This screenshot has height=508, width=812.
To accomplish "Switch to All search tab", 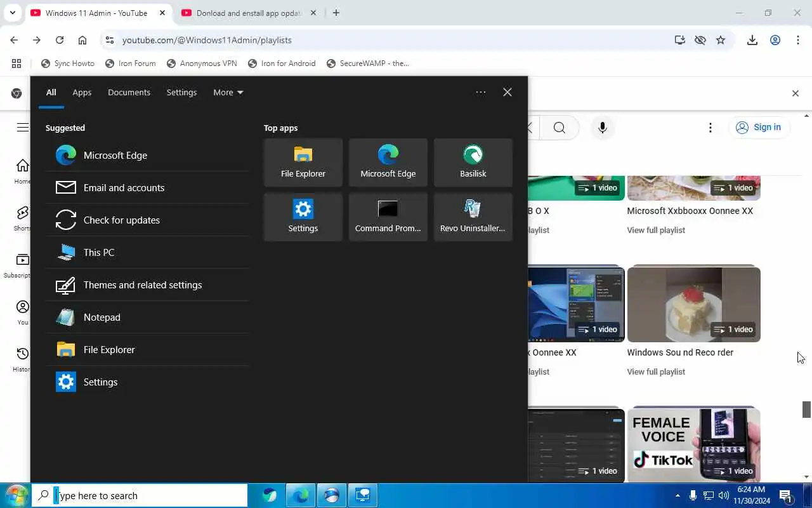I will tap(51, 92).
